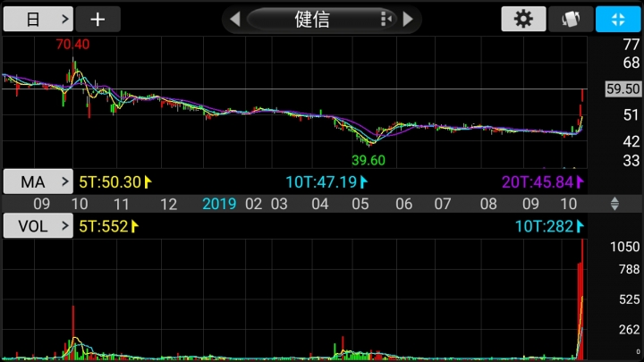Select the 20T:45.84 moving average value
This screenshot has height=362, width=644.
[x=543, y=181]
